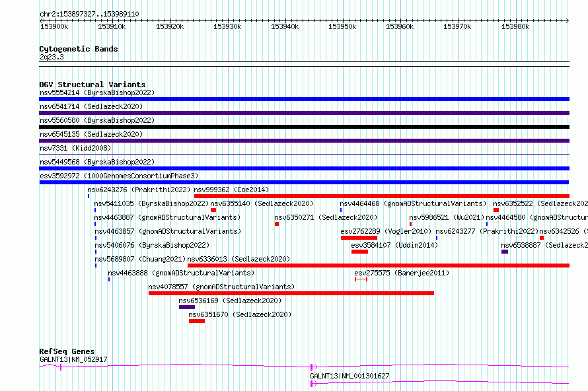Click the nsv4463857 (gnomADStructuralVariants) label
This screenshot has height=391, width=588.
pyautogui.click(x=168, y=231)
